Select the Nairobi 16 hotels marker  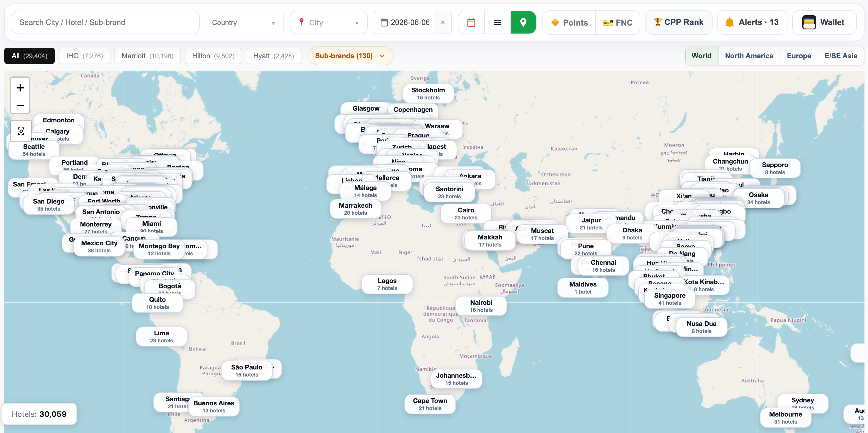(481, 306)
